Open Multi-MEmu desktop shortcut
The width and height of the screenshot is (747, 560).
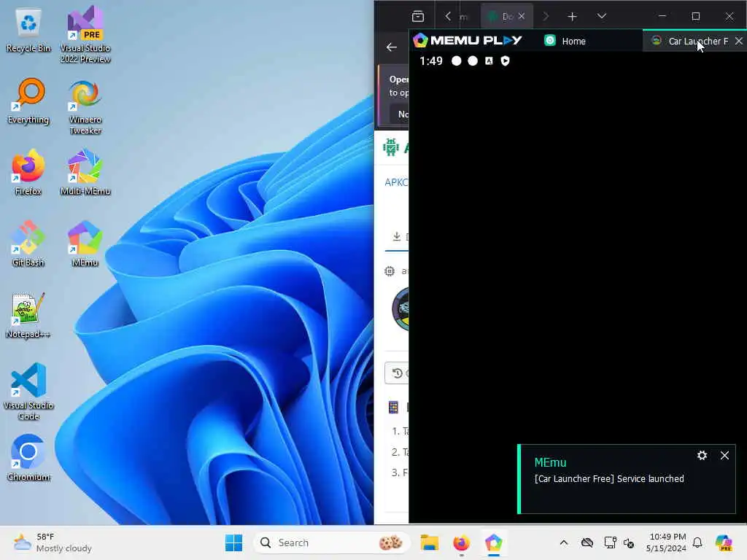(x=85, y=172)
